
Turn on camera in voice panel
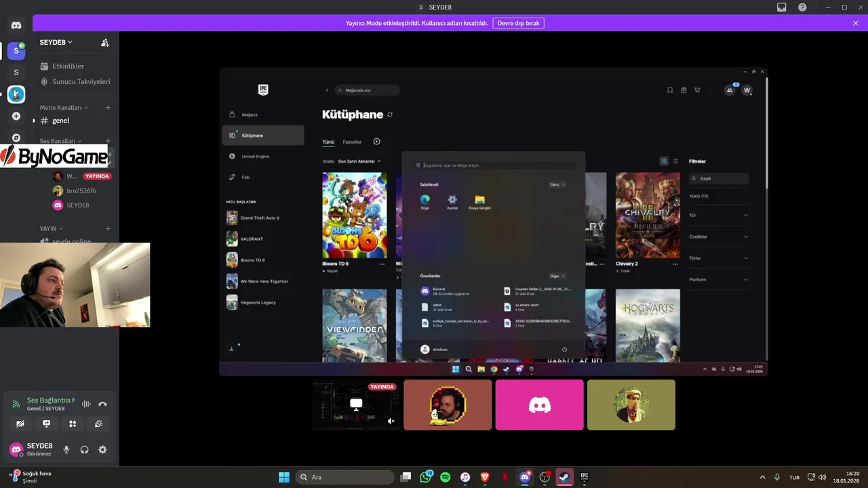pos(20,424)
